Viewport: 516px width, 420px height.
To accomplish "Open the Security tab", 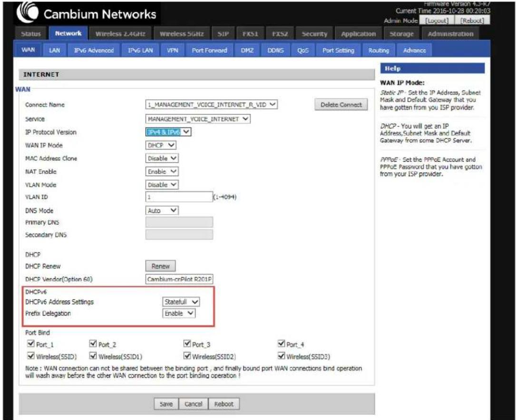I will point(314,34).
